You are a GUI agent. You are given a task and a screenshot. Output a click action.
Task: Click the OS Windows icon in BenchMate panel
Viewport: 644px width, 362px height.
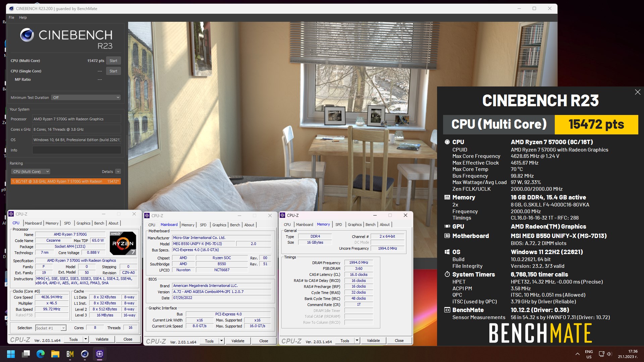(x=447, y=252)
